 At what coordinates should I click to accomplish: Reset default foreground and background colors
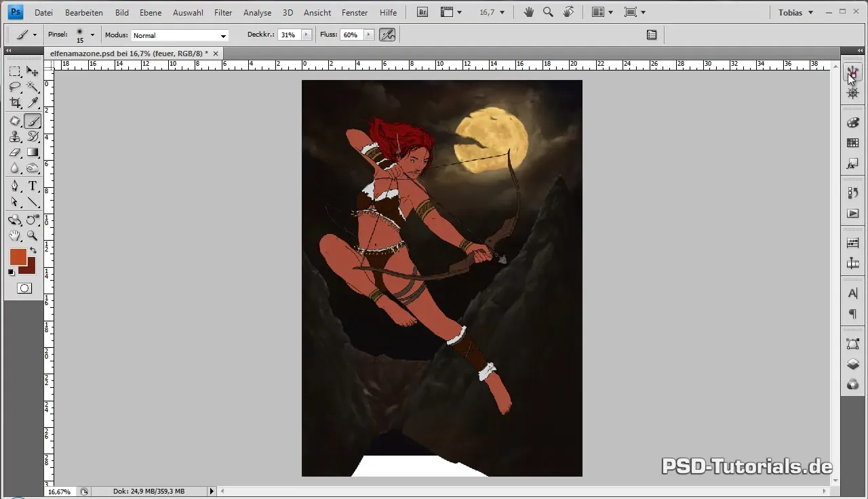(x=12, y=273)
